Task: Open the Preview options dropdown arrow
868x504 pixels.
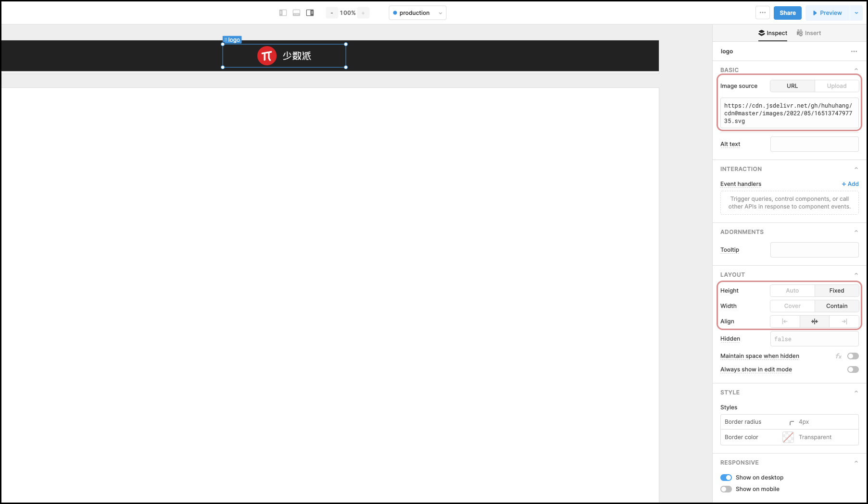Action: [x=856, y=13]
